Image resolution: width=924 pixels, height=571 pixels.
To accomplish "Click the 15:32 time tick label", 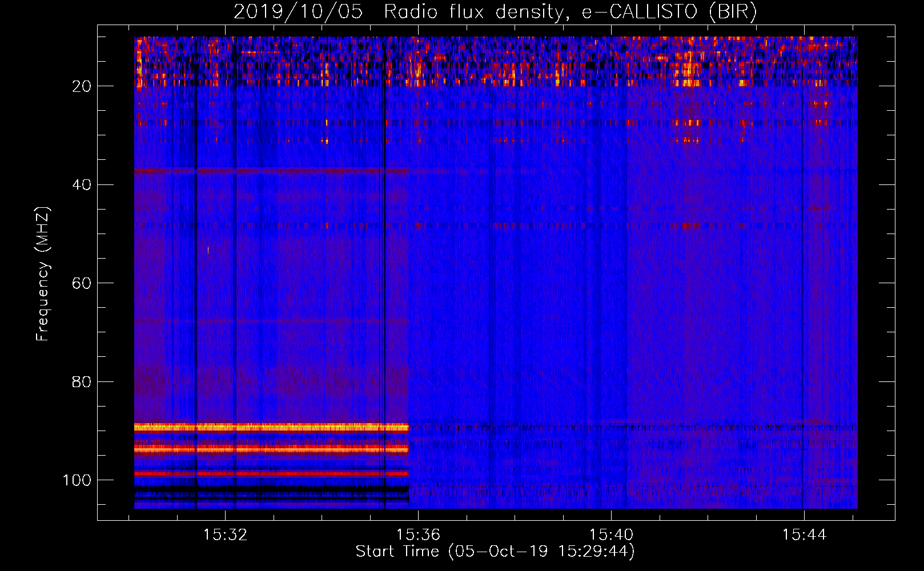I will click(225, 534).
